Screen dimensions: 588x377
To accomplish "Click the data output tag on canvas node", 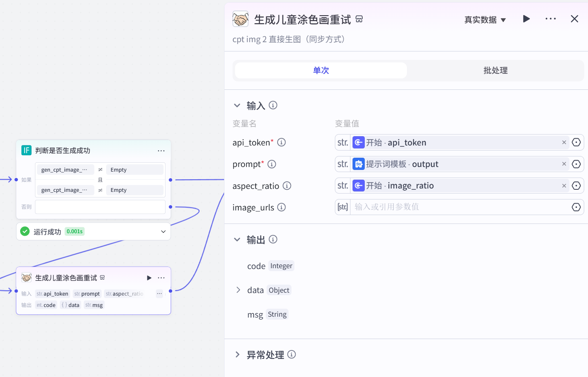I will click(70, 305).
